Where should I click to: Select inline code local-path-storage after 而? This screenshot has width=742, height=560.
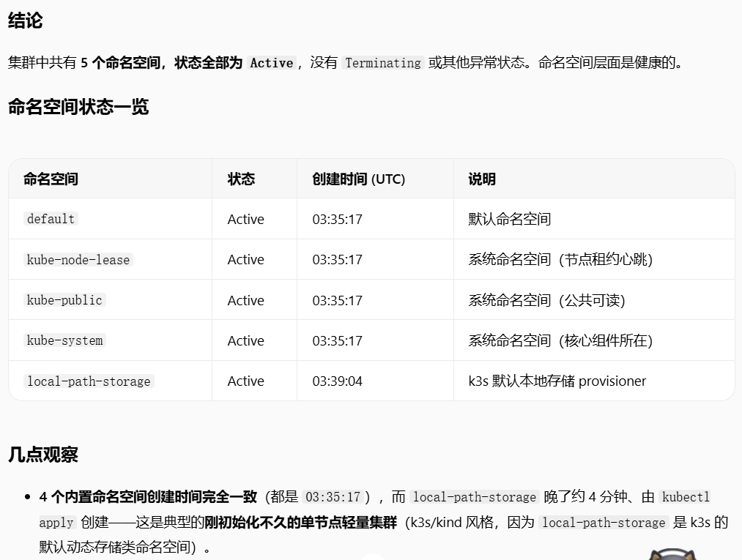[475, 496]
